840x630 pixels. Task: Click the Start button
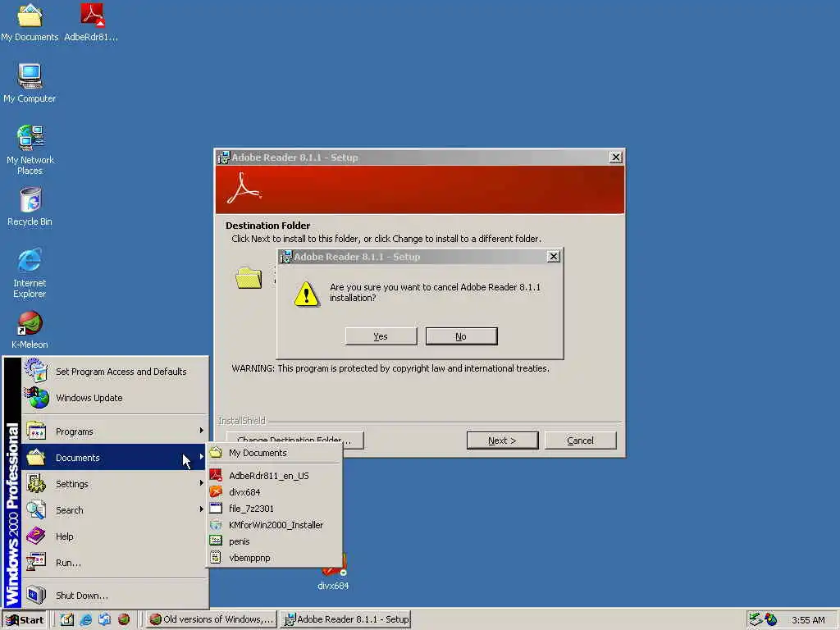(25, 620)
